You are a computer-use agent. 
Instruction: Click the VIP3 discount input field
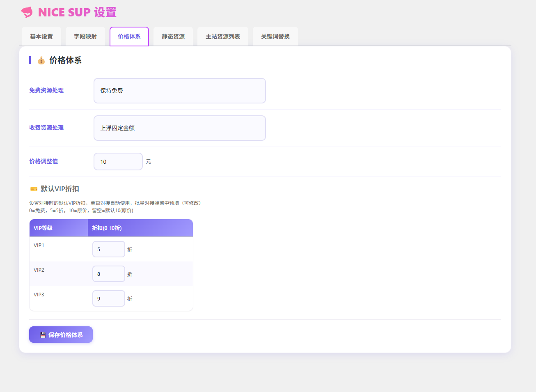click(109, 298)
